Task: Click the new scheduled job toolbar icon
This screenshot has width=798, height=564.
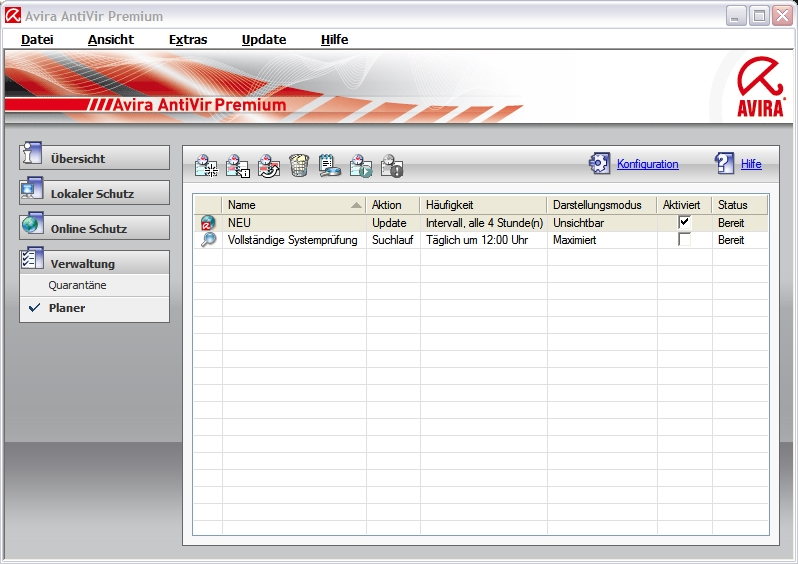Action: coord(206,166)
